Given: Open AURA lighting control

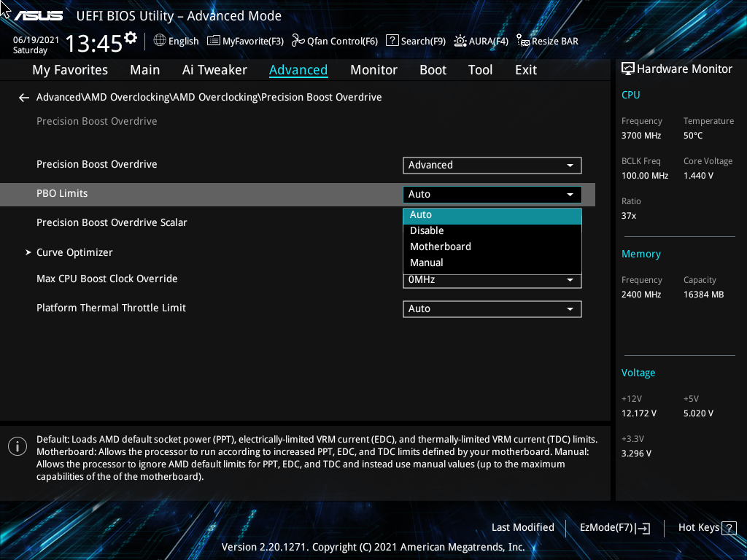Looking at the screenshot, I should point(481,41).
